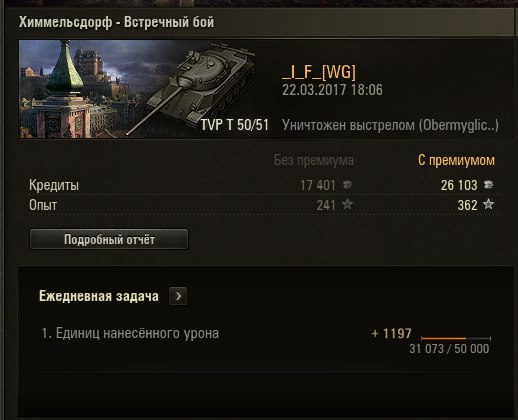Click the Кредиты row label

tap(54, 185)
